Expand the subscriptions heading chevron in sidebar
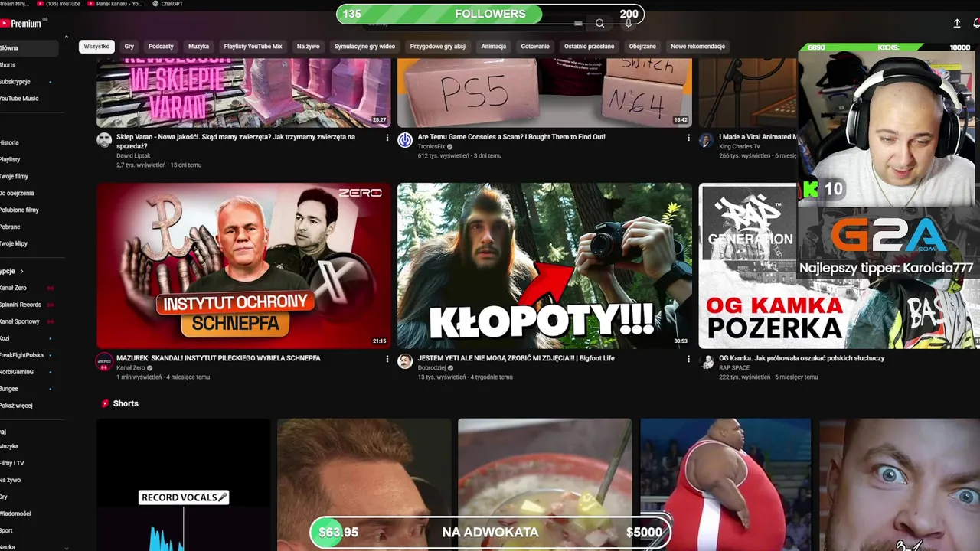Viewport: 980px width, 551px height. pyautogui.click(x=21, y=271)
